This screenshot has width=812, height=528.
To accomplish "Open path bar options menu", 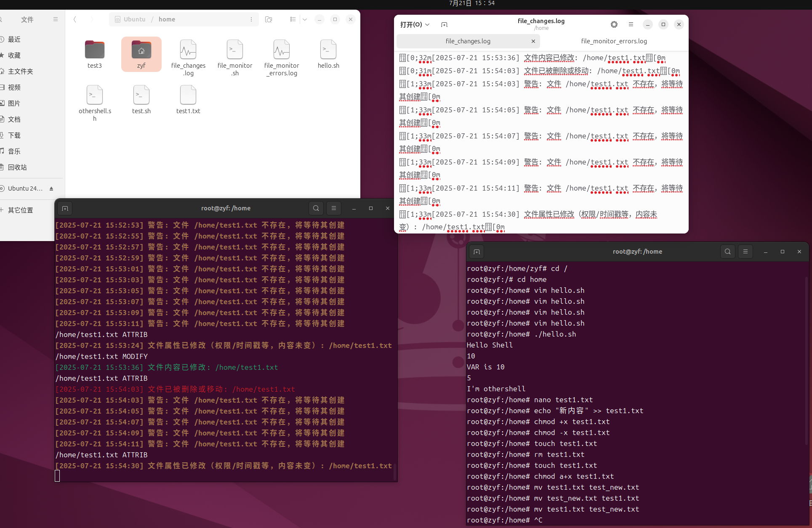I will coord(251,19).
